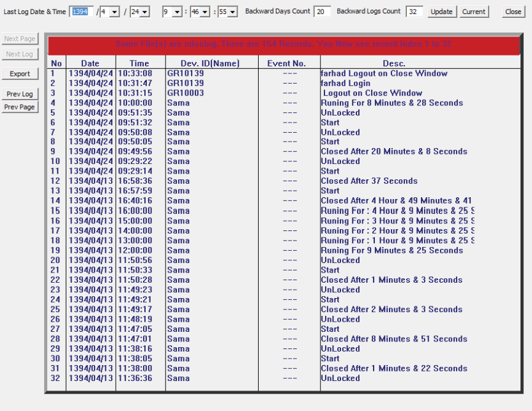The width and height of the screenshot is (532, 411).
Task: Focus the Backward Days Count field
Action: 323,11
